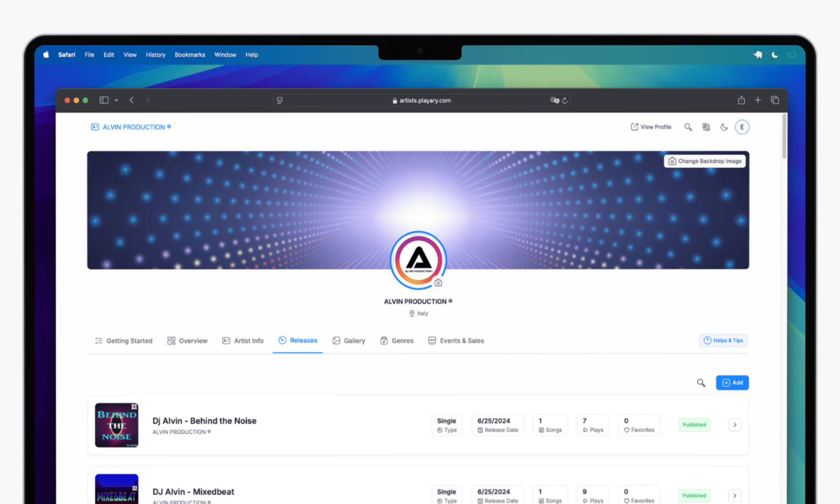This screenshot has height=504, width=840.
Task: Click the Add release button
Action: click(x=732, y=383)
